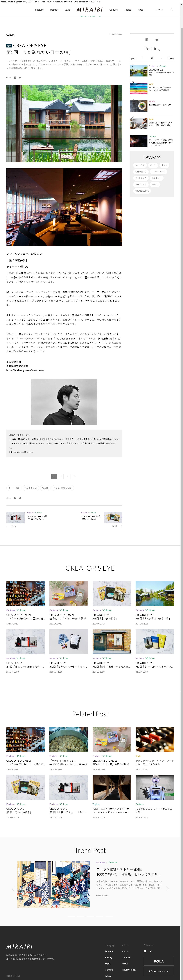Open the hoshinoya.com/karuizawa link
Image resolution: width=183 pixels, height=980 pixels.
tap(25, 370)
